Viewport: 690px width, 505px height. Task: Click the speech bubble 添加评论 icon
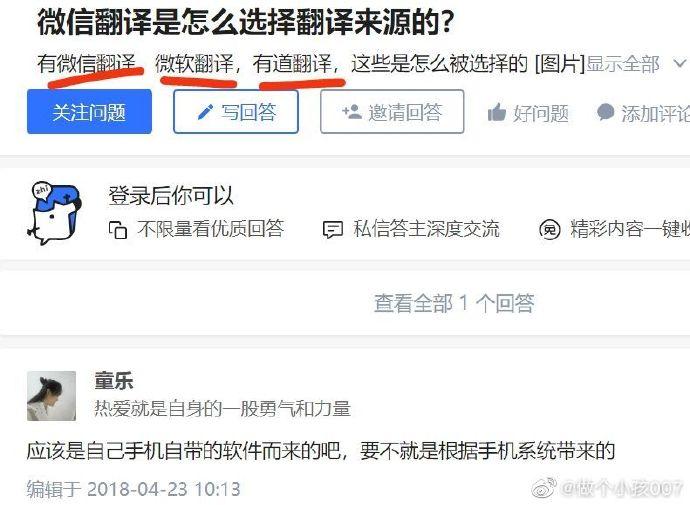(606, 112)
